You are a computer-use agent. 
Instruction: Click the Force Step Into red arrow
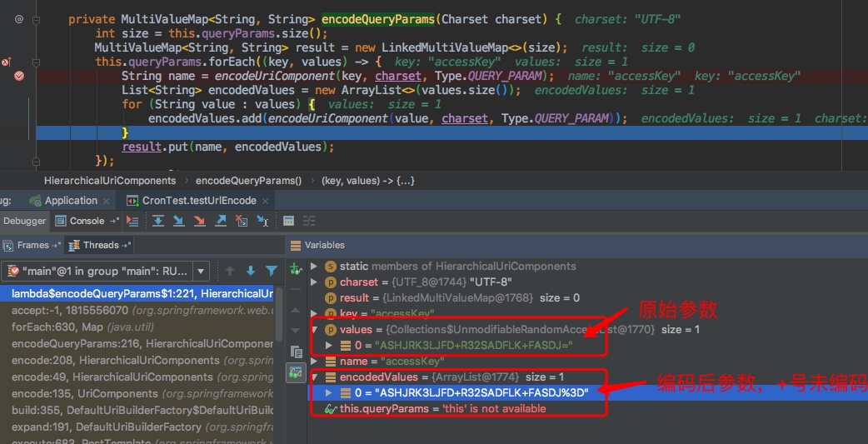(x=199, y=221)
